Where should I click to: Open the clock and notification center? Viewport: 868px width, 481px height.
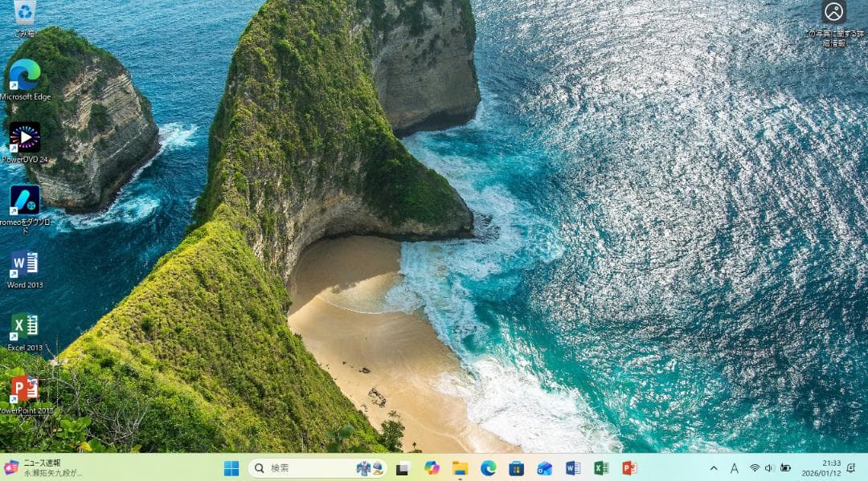point(828,468)
